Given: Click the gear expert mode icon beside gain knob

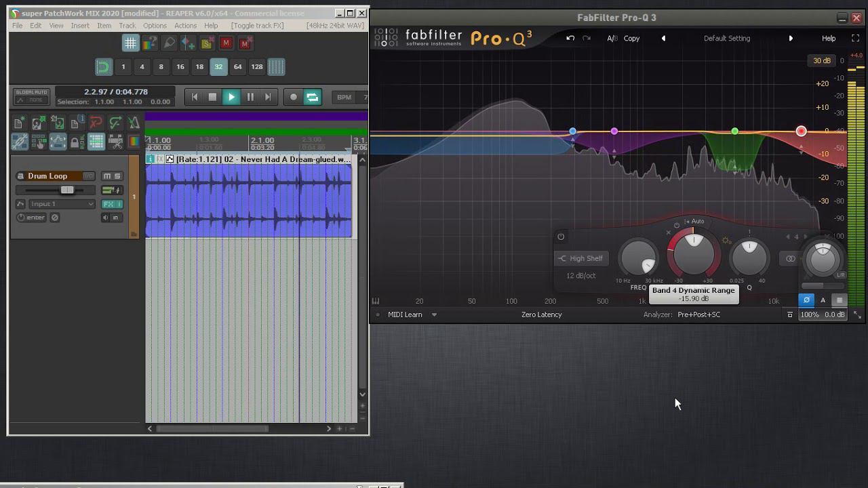Looking at the screenshot, I should (726, 241).
